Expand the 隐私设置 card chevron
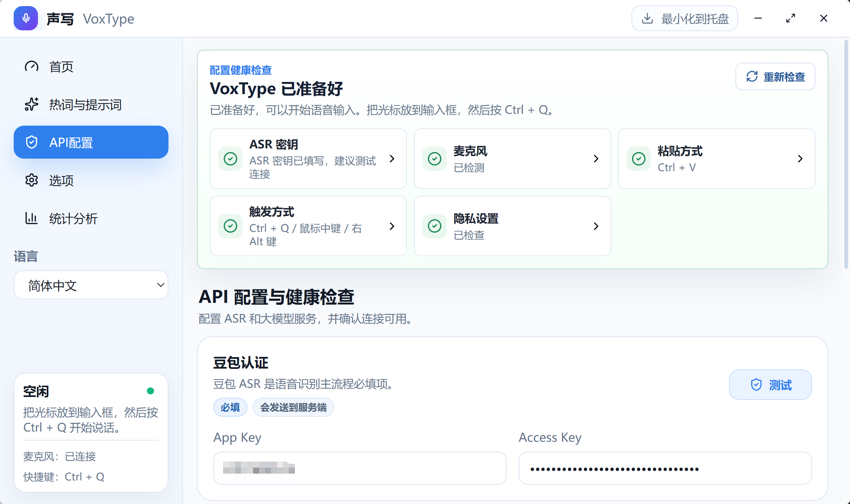The image size is (850, 504). click(x=596, y=226)
